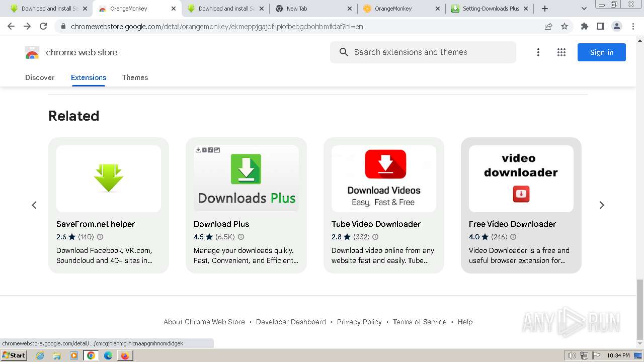Open a new browser tab
644x362 pixels.
tap(545, 9)
